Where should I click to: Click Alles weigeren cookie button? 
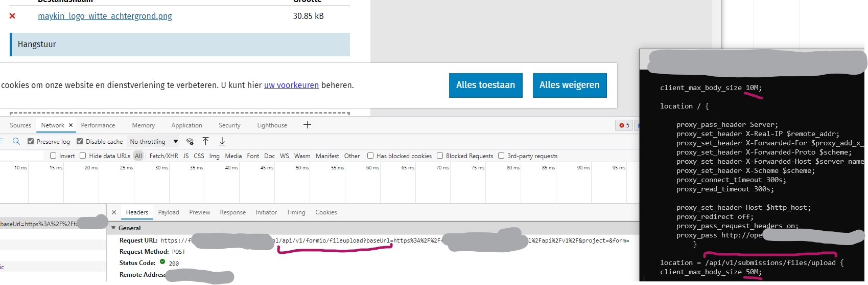click(570, 85)
